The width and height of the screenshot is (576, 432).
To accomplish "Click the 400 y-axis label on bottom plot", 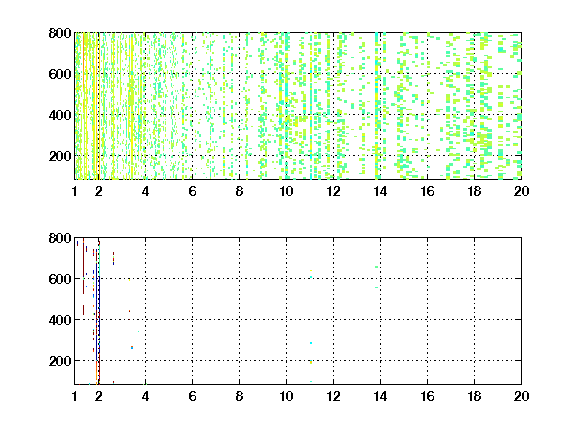I will [60, 320].
